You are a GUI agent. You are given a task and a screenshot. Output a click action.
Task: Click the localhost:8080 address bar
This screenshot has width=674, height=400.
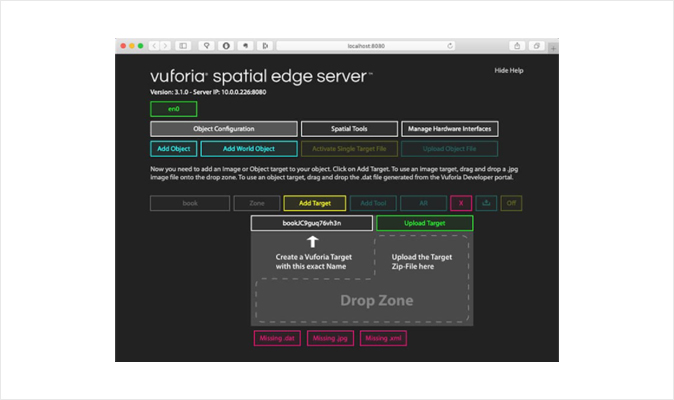pos(366,46)
